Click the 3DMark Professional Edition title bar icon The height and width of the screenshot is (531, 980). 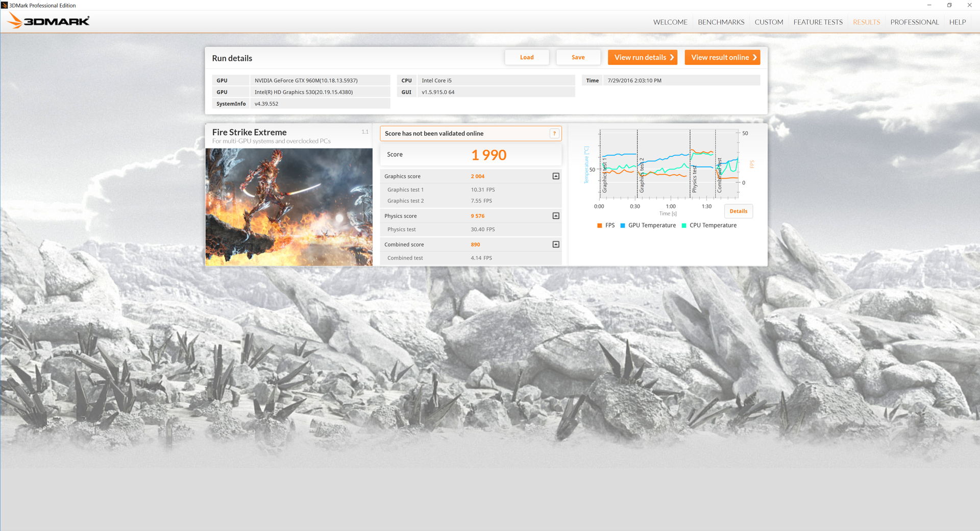5,5
